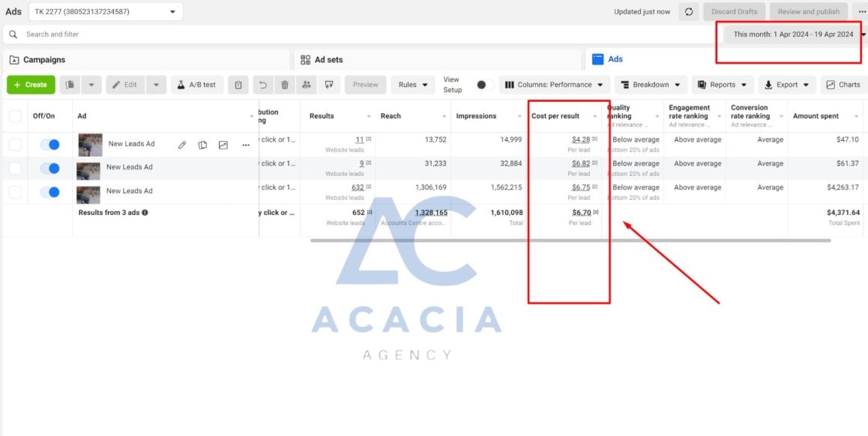Tick the select-all checkbox in header

tap(16, 116)
